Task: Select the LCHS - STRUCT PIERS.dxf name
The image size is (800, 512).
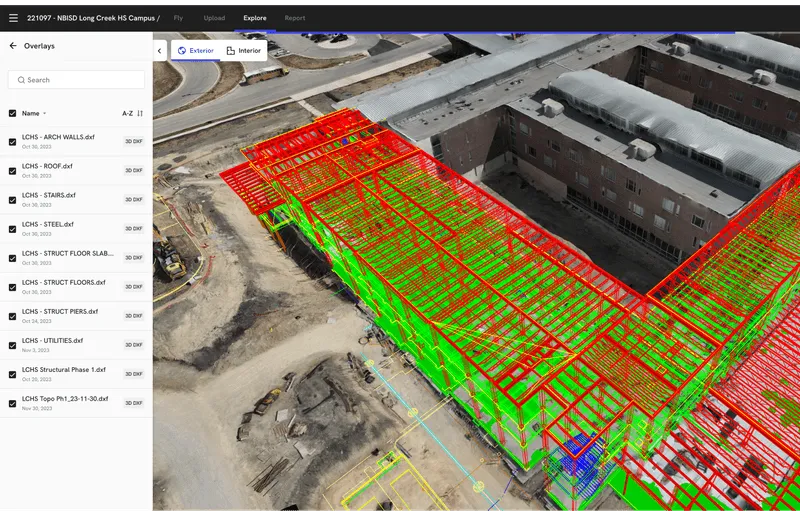Action: tap(60, 311)
